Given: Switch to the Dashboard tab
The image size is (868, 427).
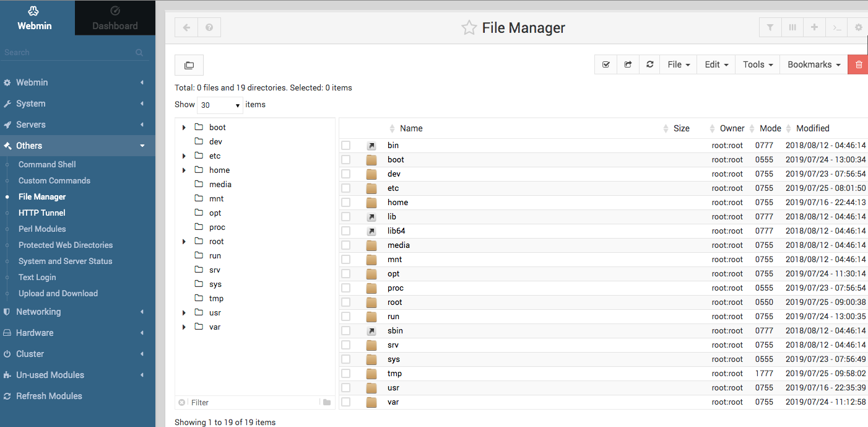Looking at the screenshot, I should [115, 18].
